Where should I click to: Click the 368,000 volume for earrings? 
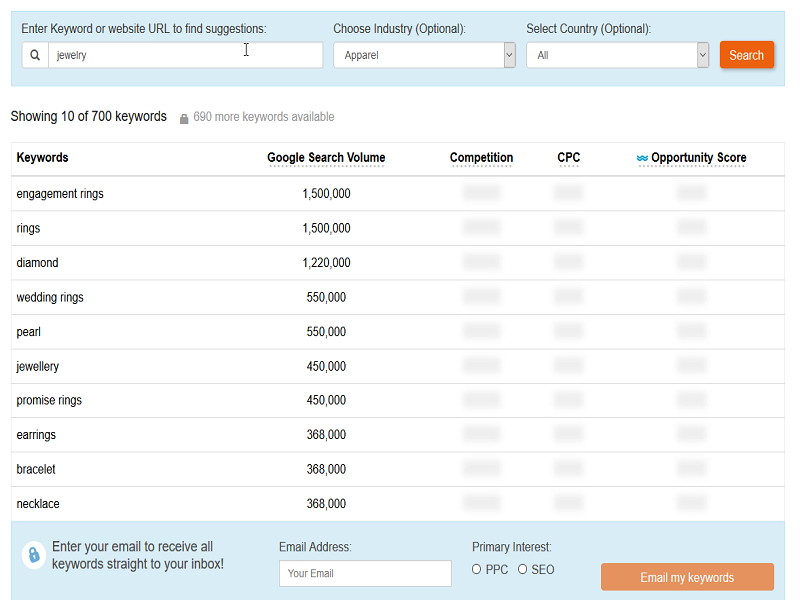click(326, 435)
